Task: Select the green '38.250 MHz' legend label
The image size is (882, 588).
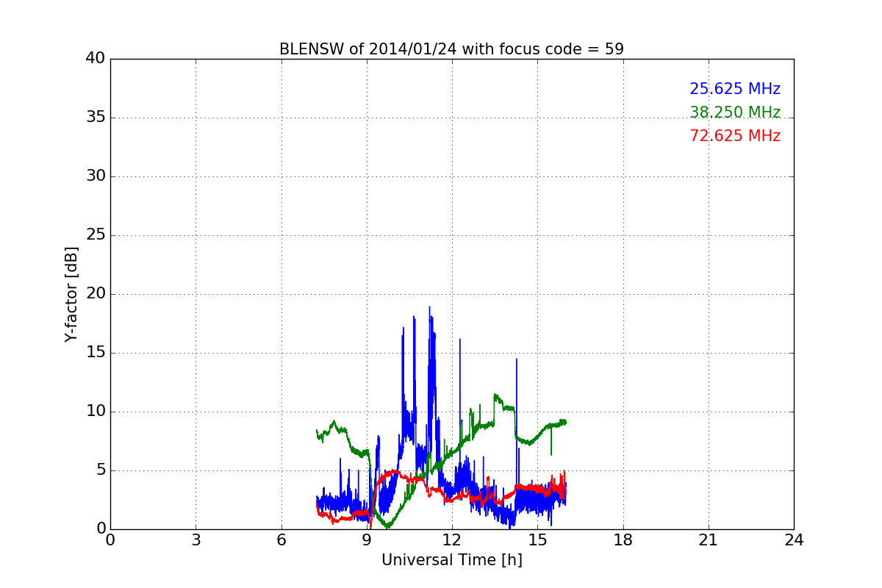Action: [735, 112]
